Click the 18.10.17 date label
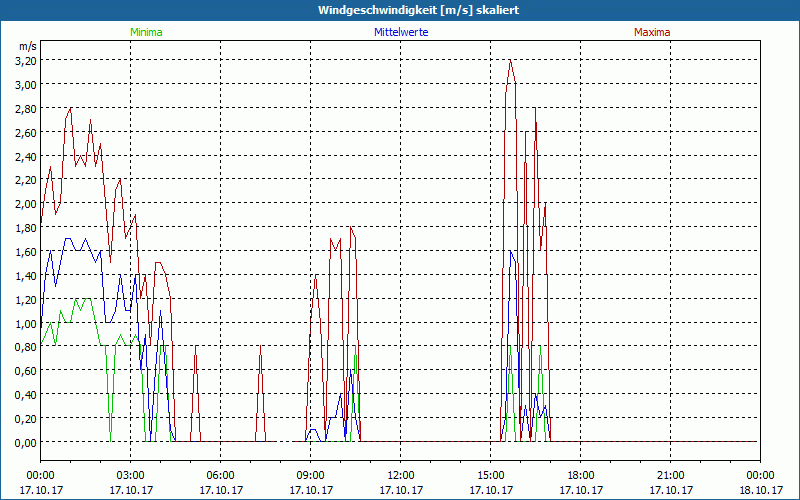Image resolution: width=800 pixels, height=500 pixels. (760, 490)
